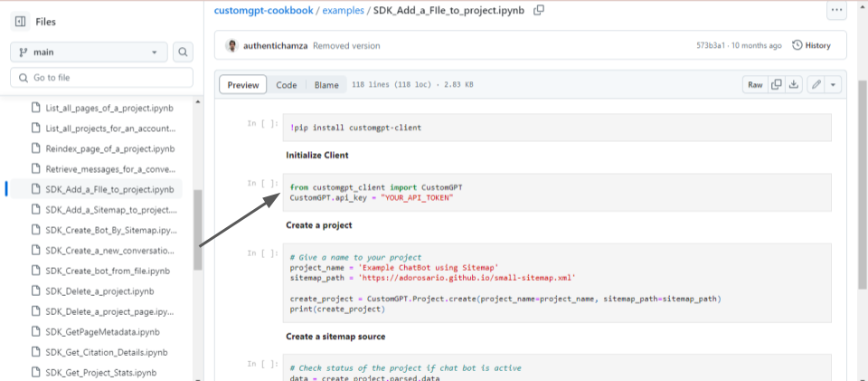Image resolution: width=868 pixels, height=381 pixels.
Task: Click the sitemap_path URL string
Action: [x=467, y=278]
